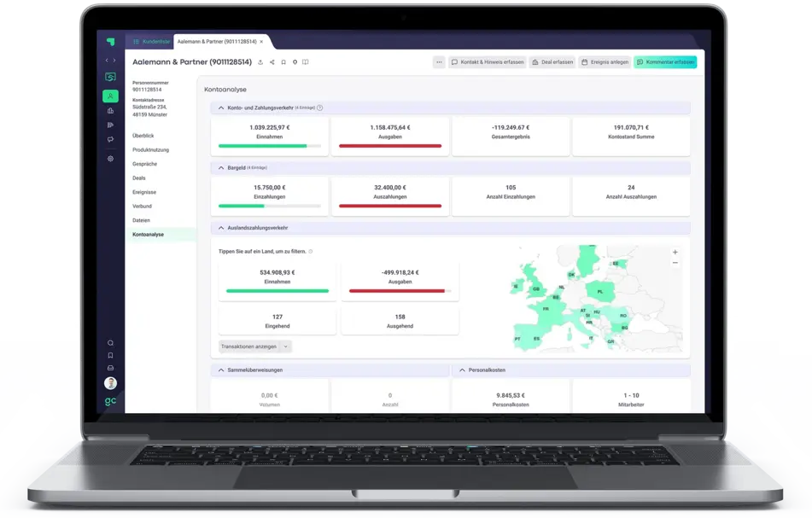Click the user avatar in the sidebar
Screen dimensions: 812x518
110,382
